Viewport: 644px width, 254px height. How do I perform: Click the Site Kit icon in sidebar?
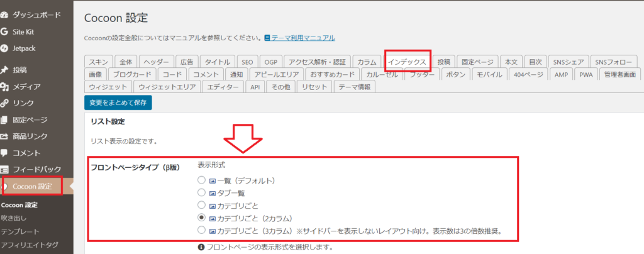point(5,31)
